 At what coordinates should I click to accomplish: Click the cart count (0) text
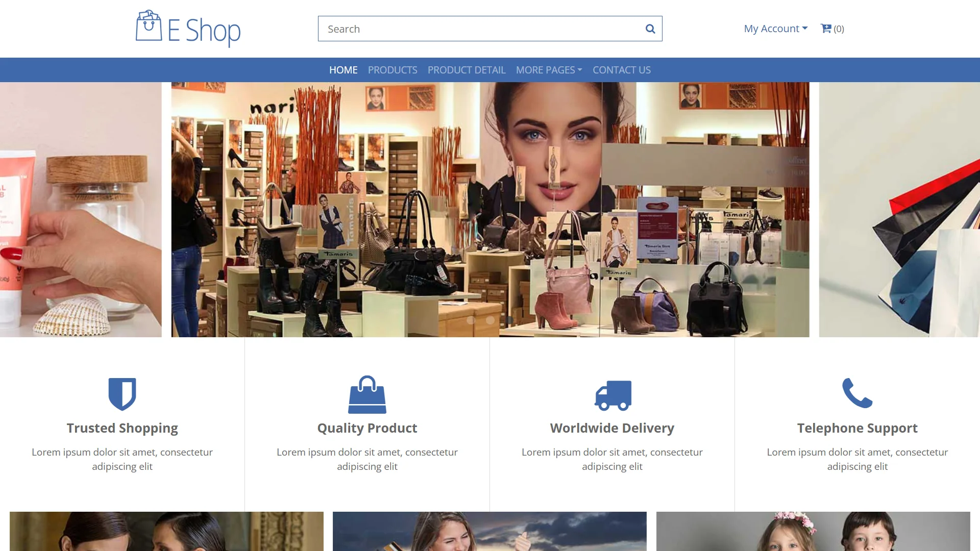[839, 29]
